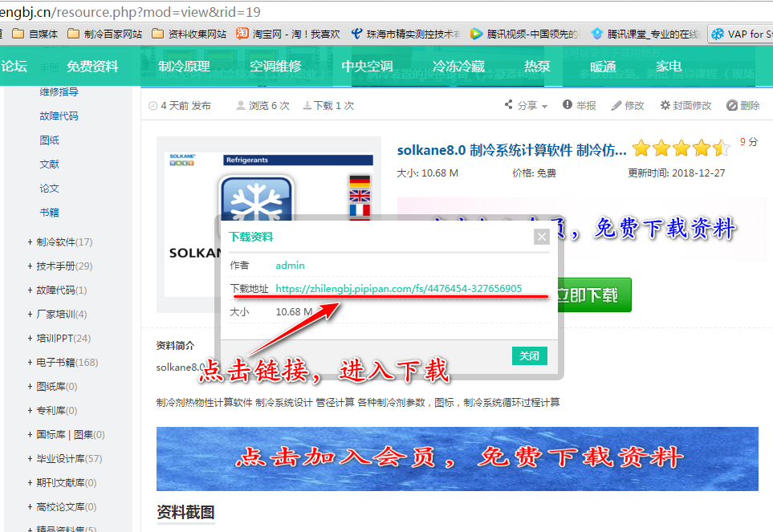
Task: Click the fifth half-filled rating star
Action: coord(722,148)
